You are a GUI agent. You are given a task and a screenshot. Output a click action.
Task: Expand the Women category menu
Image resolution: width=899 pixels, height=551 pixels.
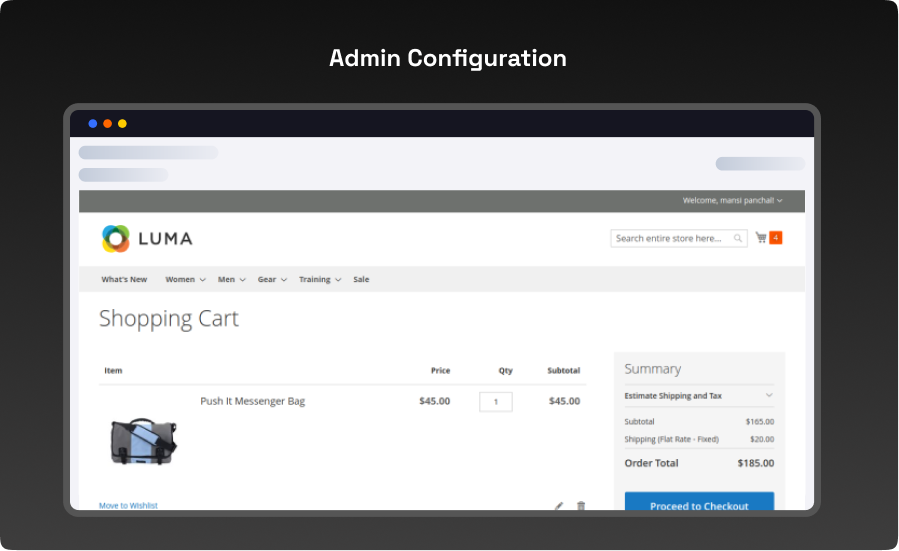185,280
